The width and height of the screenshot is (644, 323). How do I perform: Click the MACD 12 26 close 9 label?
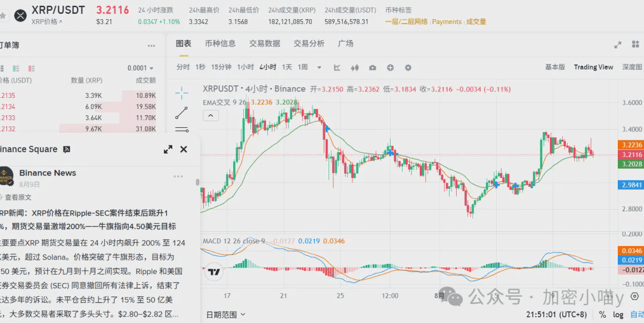pyautogui.click(x=234, y=241)
